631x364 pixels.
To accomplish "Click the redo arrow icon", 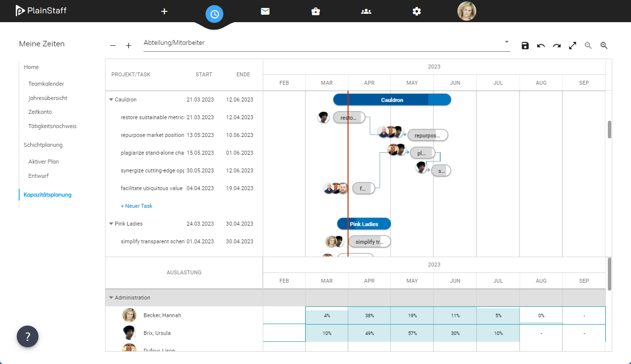I will click(557, 46).
